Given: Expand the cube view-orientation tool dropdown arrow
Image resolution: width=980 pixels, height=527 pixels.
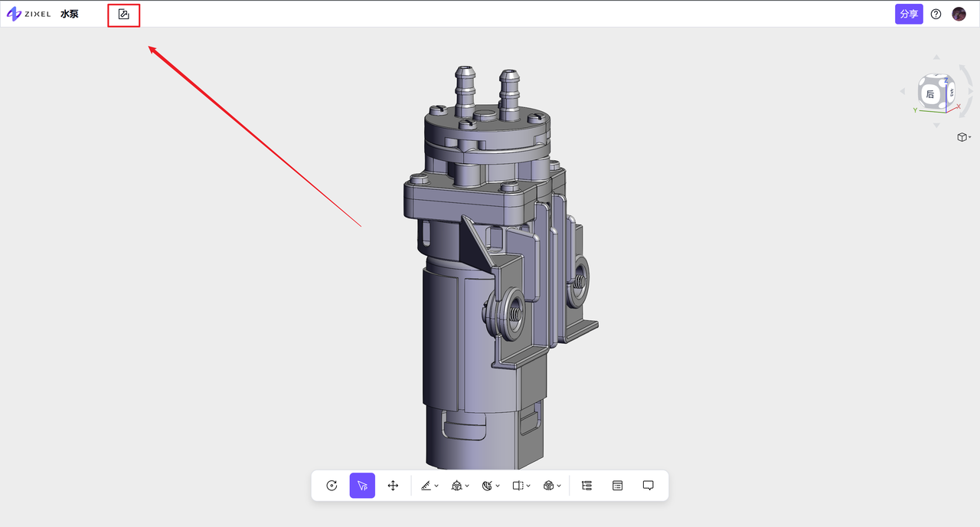Looking at the screenshot, I should click(x=467, y=486).
